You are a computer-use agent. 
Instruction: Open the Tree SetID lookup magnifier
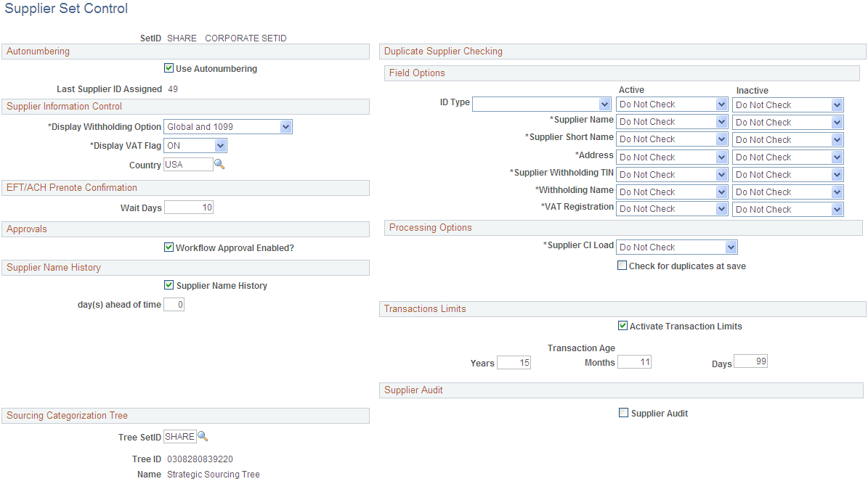203,436
